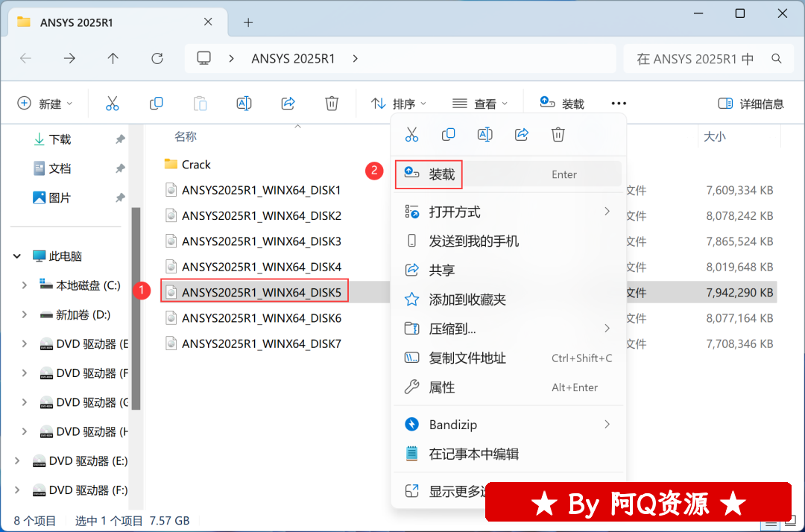This screenshot has width=805, height=532.
Task: Open 图片 in the sidebar
Action: coord(60,197)
